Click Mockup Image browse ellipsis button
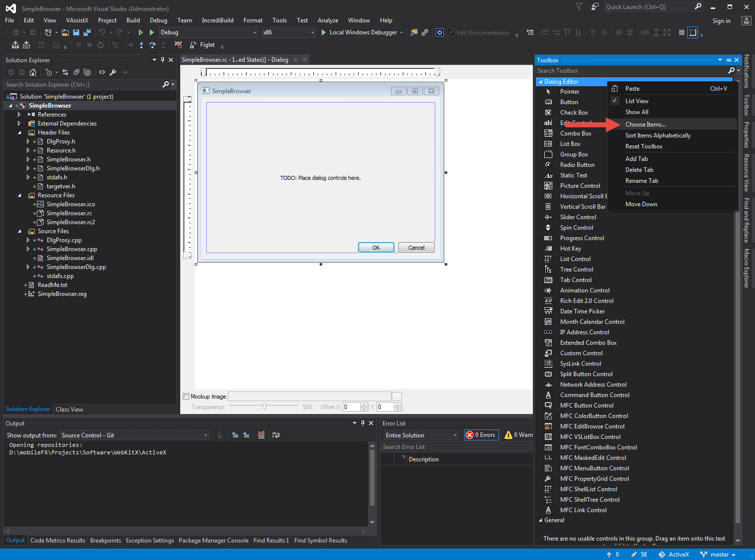The height and width of the screenshot is (560, 755). [x=397, y=397]
